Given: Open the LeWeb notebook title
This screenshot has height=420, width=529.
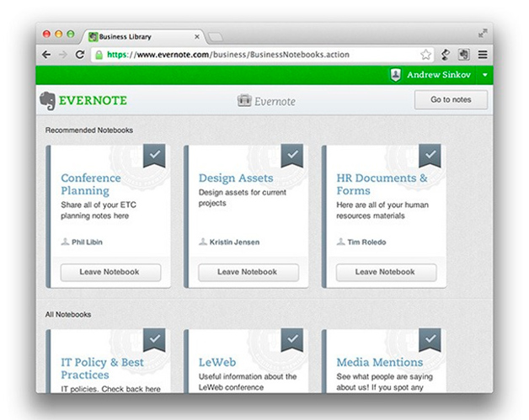Looking at the screenshot, I should pyautogui.click(x=217, y=363).
